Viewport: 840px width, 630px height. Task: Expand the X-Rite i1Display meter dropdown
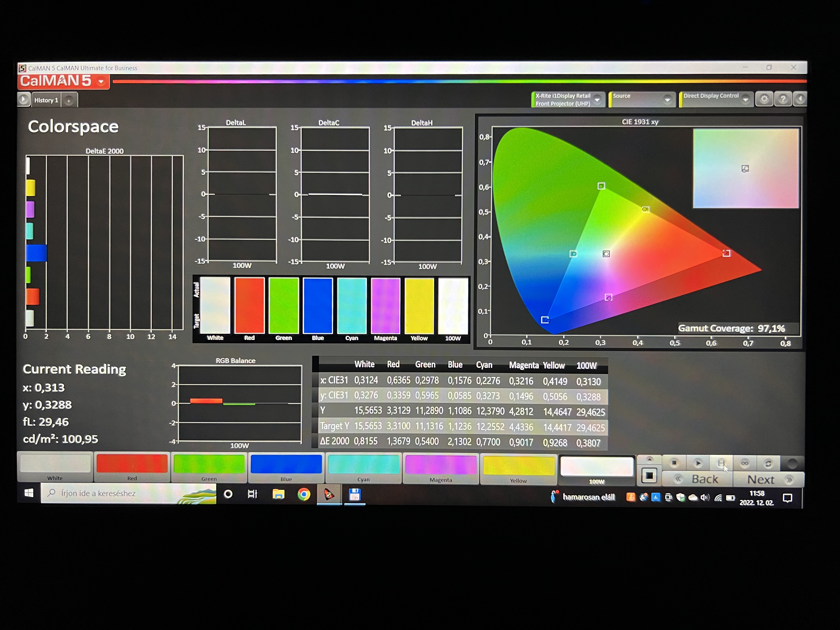coord(597,100)
